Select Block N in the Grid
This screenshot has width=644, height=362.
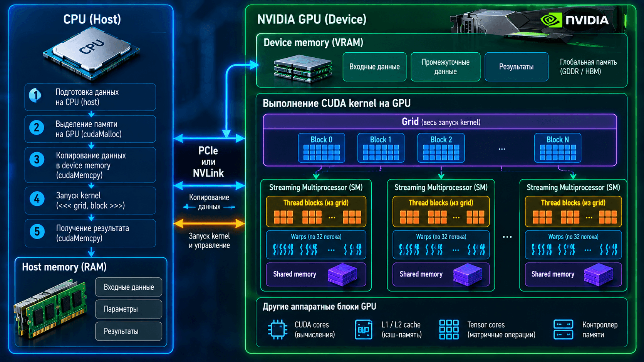coord(557,148)
